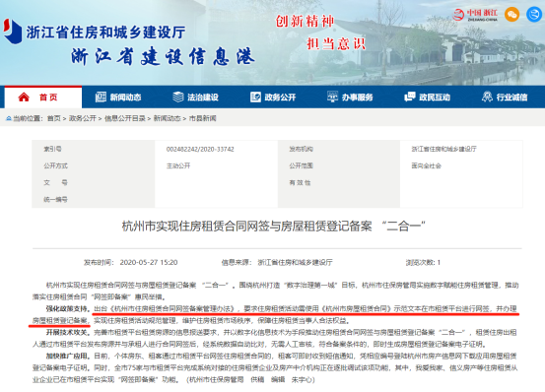The width and height of the screenshot is (545, 392).
Task: Click the 信息来源 source line under headline
Action: (277, 263)
